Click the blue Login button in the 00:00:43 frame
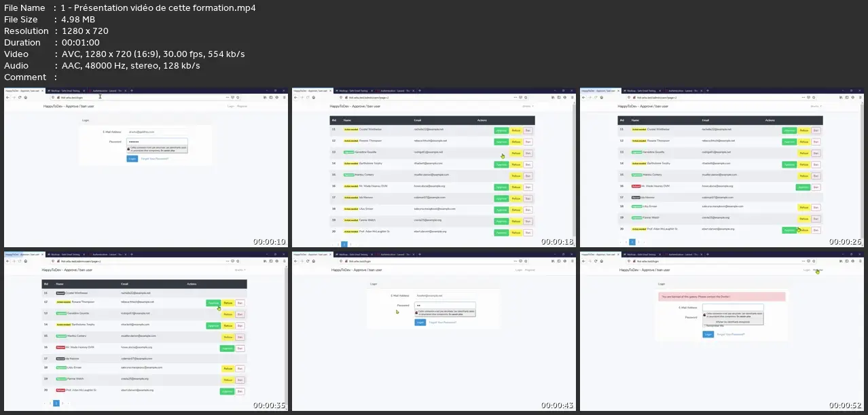This screenshot has width=868, height=415. (420, 323)
